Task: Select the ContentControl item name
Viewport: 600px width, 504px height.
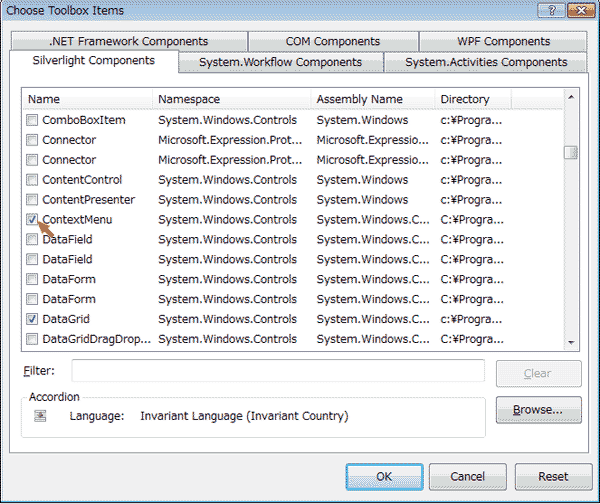Action: [82, 180]
